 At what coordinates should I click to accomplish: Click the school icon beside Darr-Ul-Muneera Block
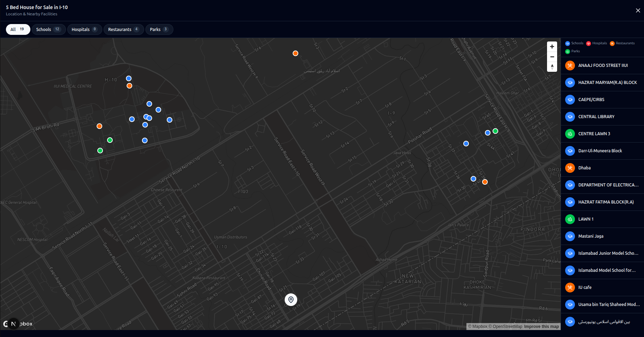(570, 151)
